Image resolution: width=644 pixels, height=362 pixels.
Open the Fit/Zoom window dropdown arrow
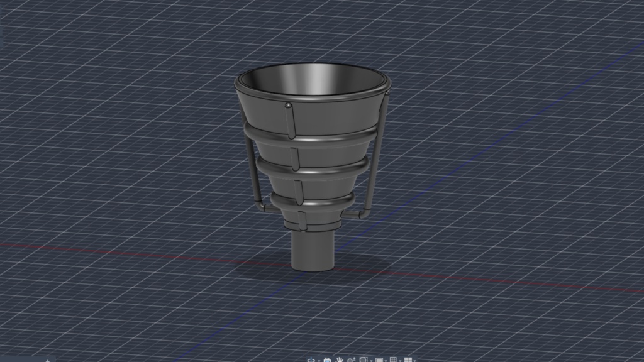tap(371, 361)
